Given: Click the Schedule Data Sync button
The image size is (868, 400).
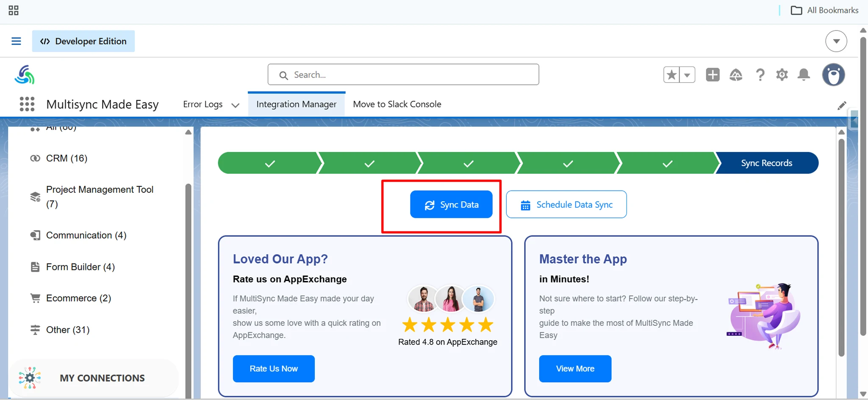Looking at the screenshot, I should click(566, 205).
